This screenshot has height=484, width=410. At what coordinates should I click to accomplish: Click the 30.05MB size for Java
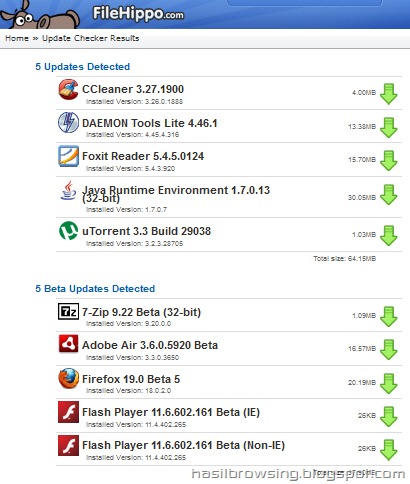[362, 197]
